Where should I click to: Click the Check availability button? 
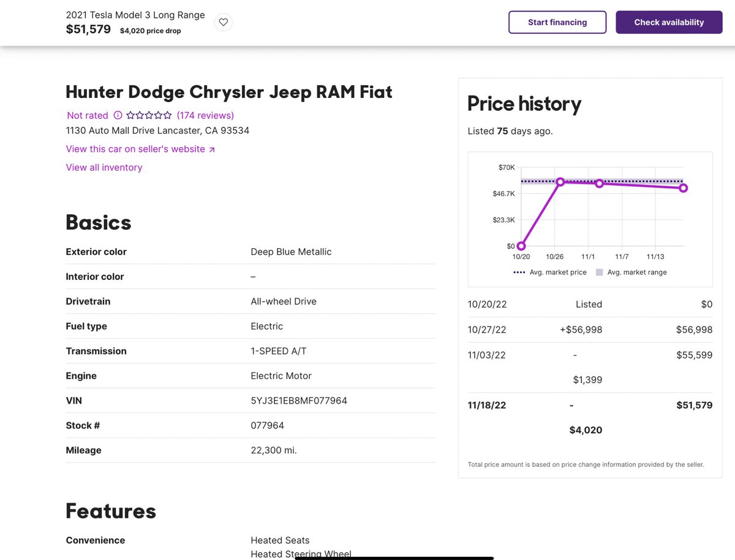(x=669, y=22)
